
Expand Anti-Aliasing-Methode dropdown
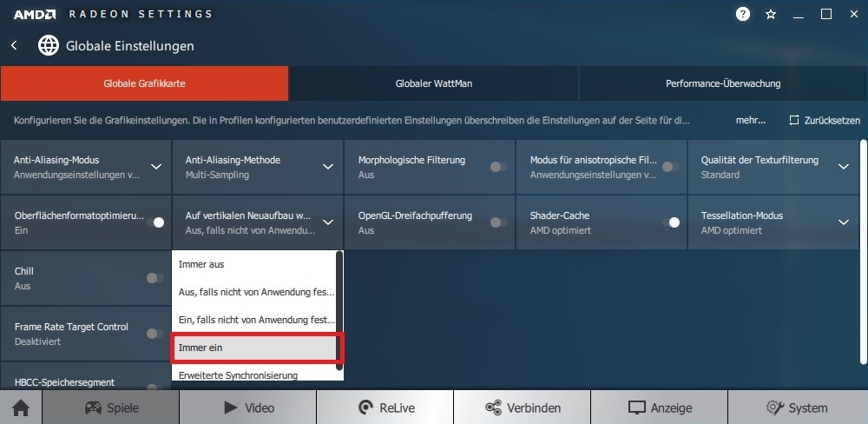point(328,167)
